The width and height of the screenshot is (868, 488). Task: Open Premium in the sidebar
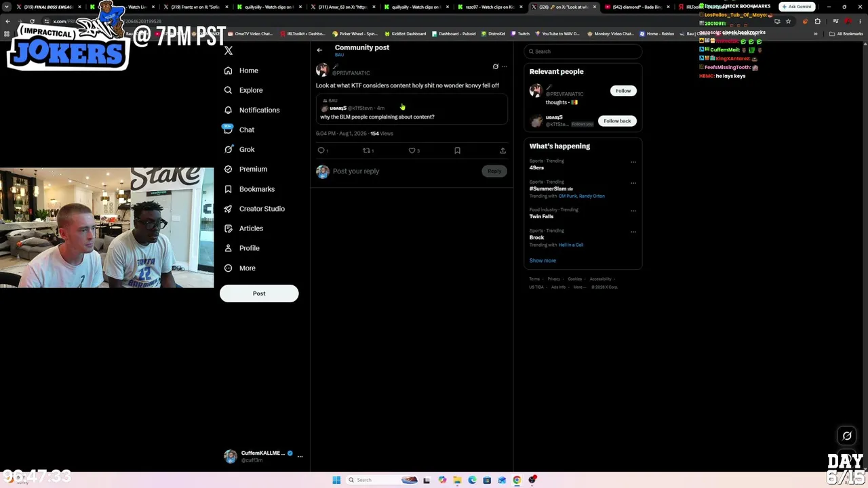(x=245, y=169)
